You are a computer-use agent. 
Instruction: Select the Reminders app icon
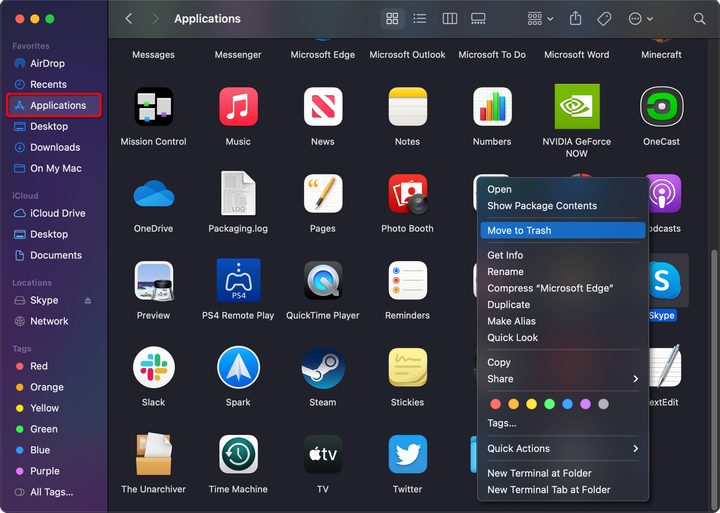[x=407, y=281]
